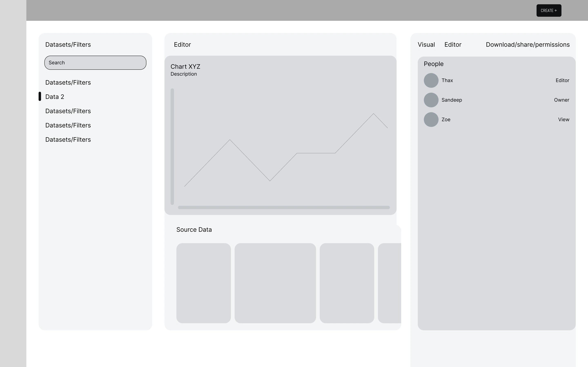Viewport: 588px width, 367px height.
Task: Click the Editor panel icon
Action: (453, 44)
